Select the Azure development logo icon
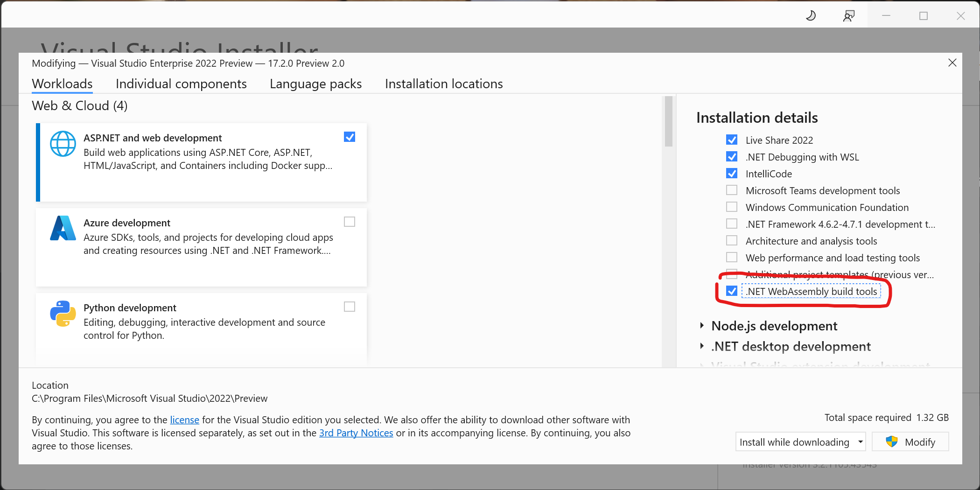This screenshot has width=980, height=490. coord(63,228)
